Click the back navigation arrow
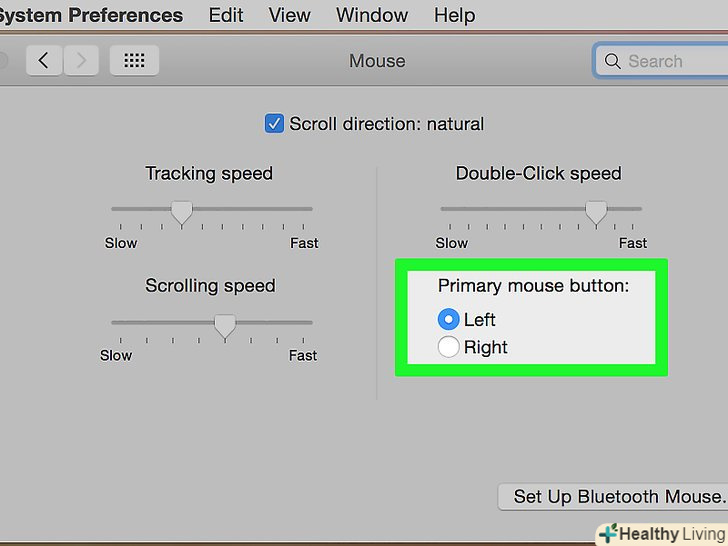 [x=43, y=61]
